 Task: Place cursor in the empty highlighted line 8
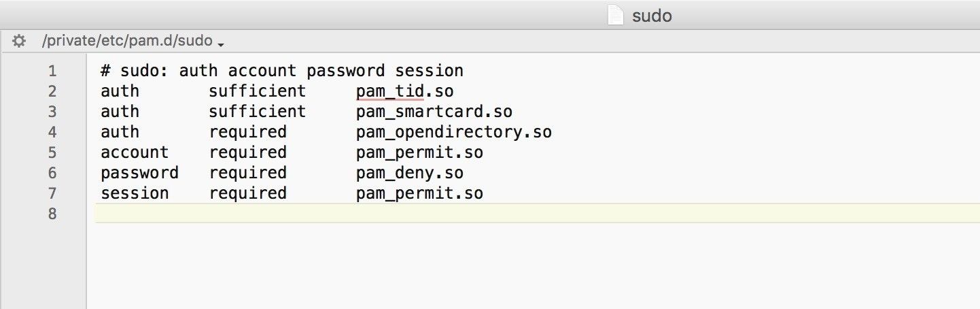pos(476,214)
